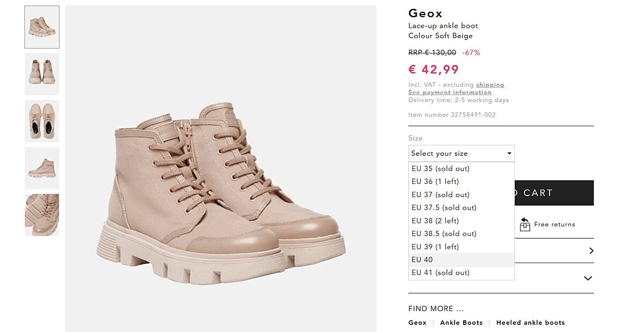Screen dimensions: 644x332
Task: Go to Ankle Boots category link
Action: pyautogui.click(x=461, y=323)
